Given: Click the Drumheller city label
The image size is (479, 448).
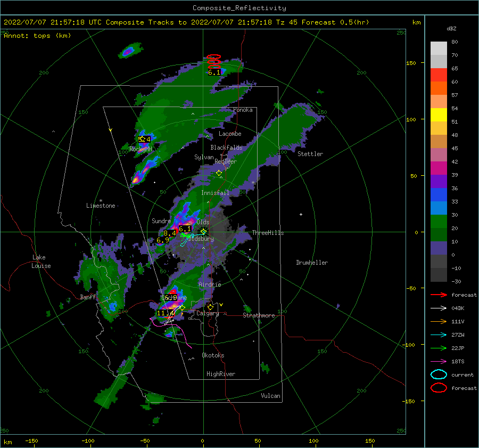Looking at the screenshot, I should [x=312, y=263].
